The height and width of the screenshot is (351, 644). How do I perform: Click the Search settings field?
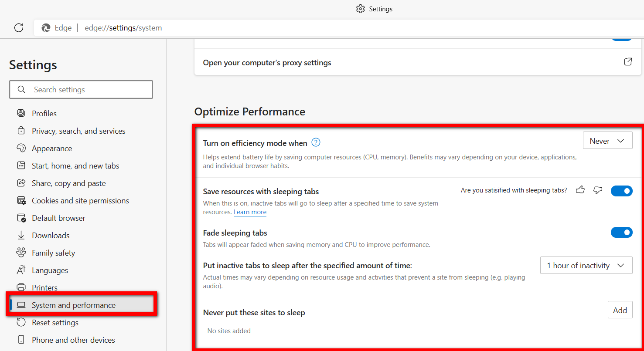[81, 90]
